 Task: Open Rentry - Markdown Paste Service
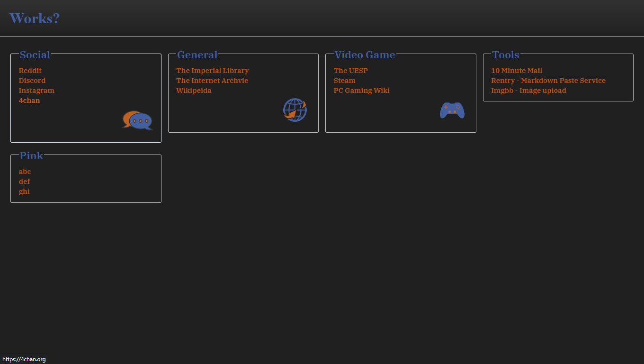click(x=548, y=81)
